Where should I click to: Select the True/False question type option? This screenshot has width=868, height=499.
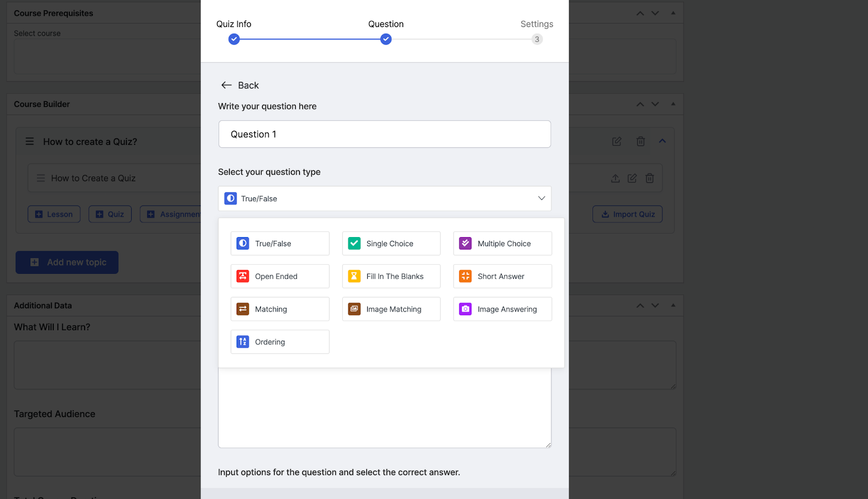pos(280,244)
